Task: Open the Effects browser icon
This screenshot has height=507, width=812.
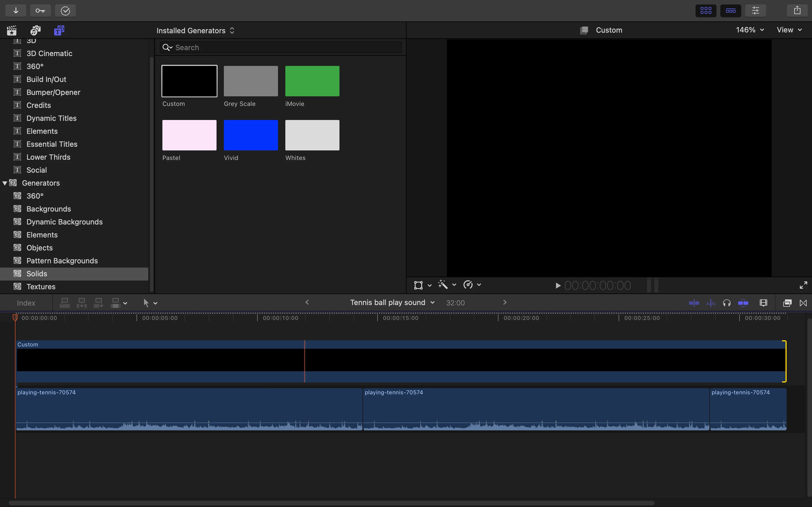Action: [787, 303]
